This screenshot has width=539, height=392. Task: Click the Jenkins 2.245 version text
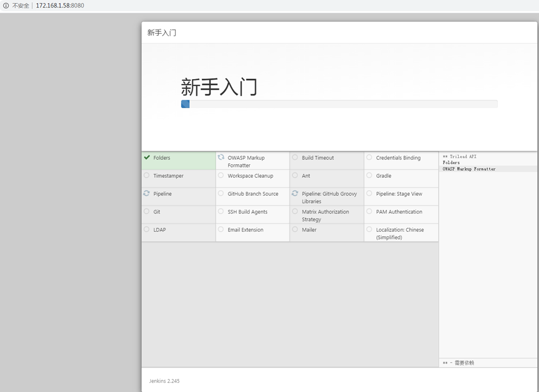(164, 381)
